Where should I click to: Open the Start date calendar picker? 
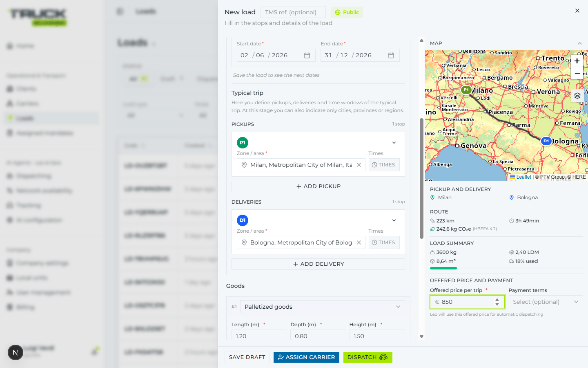[307, 55]
